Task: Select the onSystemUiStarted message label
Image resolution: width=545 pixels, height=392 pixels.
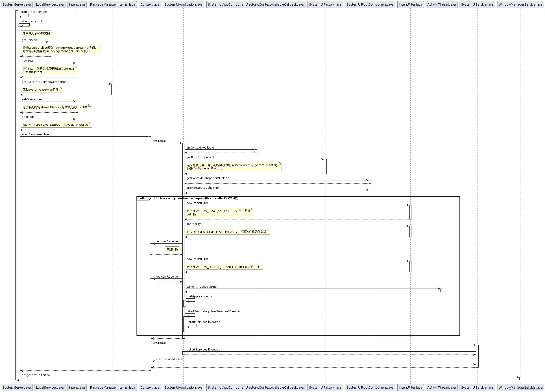Action: pos(36,375)
